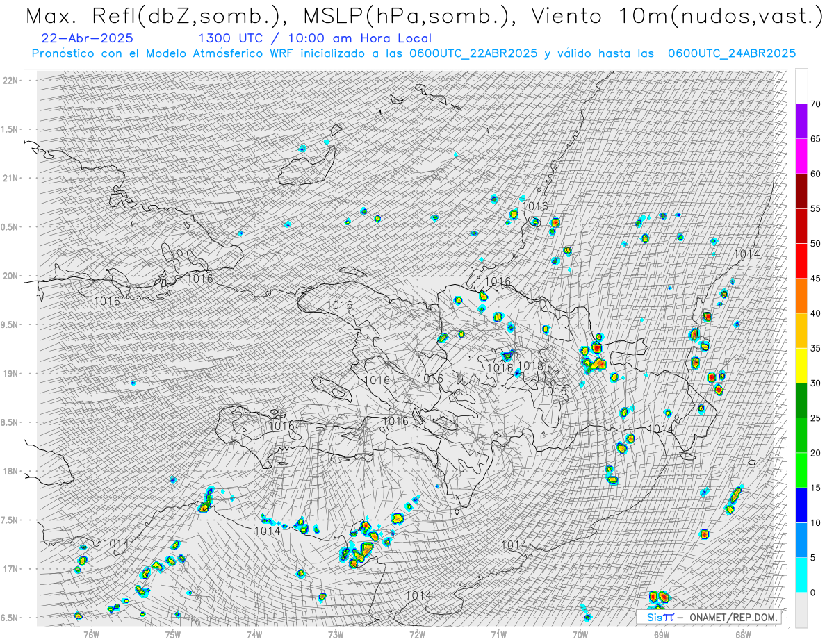Image resolution: width=834 pixels, height=644 pixels.
Task: Click the colorbar value 65
Action: click(x=816, y=139)
